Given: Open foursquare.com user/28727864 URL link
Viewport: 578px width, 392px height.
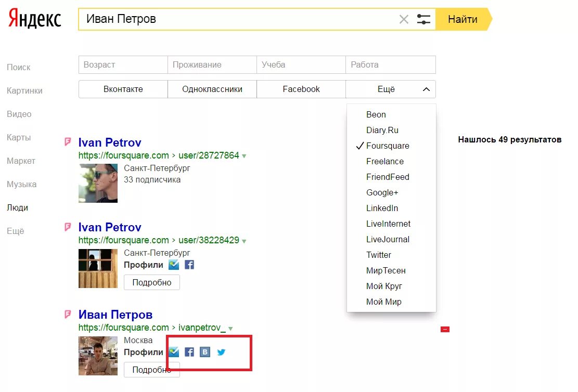Looking at the screenshot, I should click(x=159, y=155).
